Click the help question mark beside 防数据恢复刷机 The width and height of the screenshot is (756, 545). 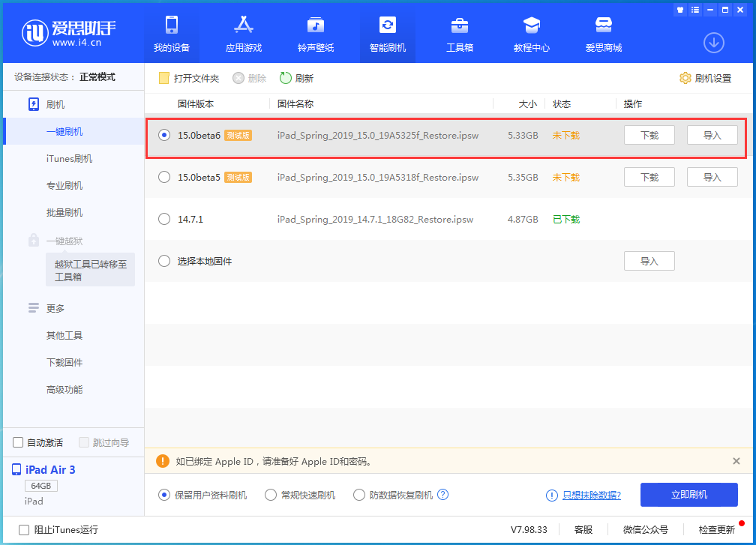(x=442, y=495)
